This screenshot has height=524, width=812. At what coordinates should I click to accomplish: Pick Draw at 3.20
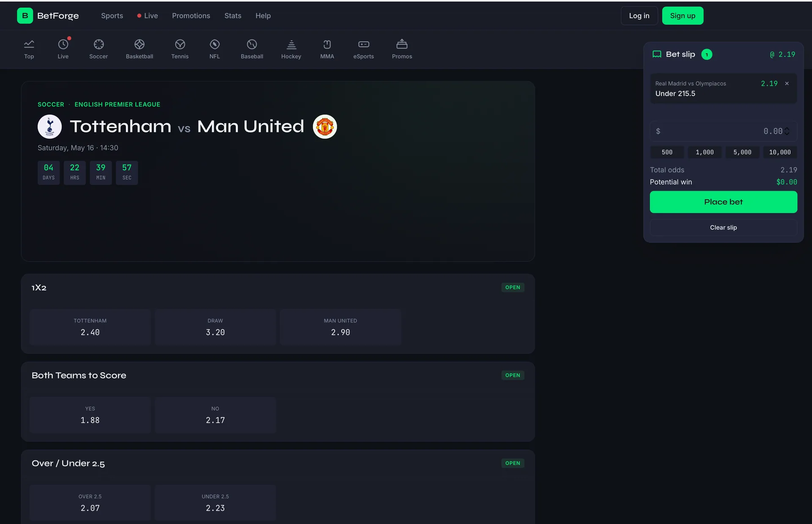[x=215, y=327]
